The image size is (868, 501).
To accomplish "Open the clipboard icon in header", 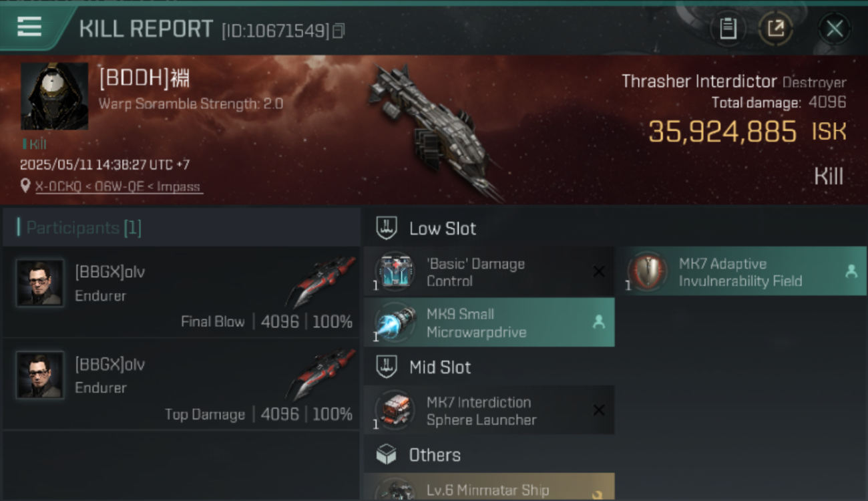I will click(728, 29).
